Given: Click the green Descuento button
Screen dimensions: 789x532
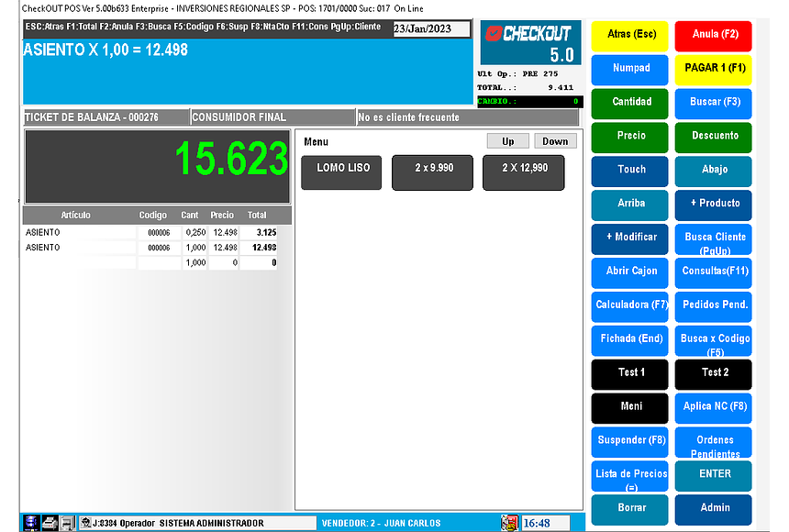Looking at the screenshot, I should pos(713,137).
